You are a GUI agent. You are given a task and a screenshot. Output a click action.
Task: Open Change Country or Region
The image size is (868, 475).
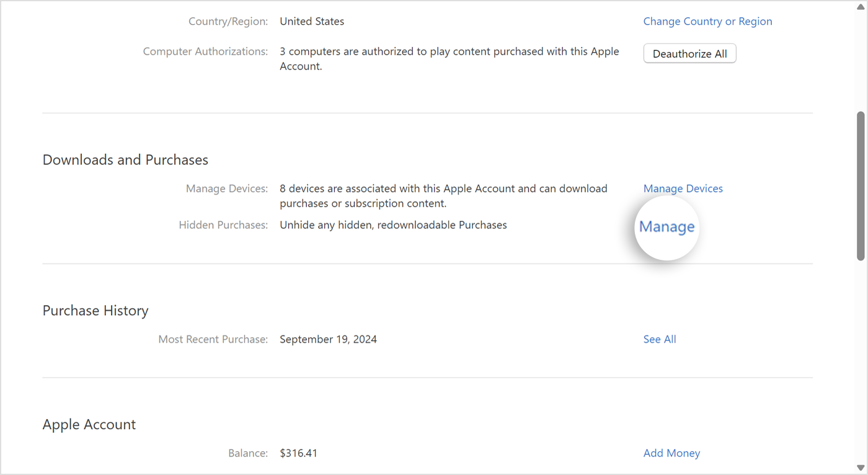point(707,21)
